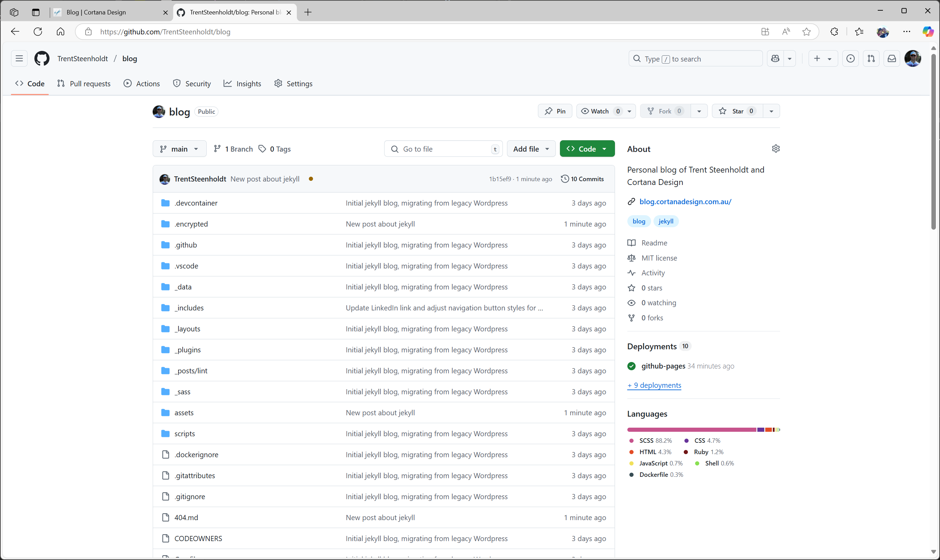Open the issues icon in header
The image size is (940, 560).
pos(851,58)
